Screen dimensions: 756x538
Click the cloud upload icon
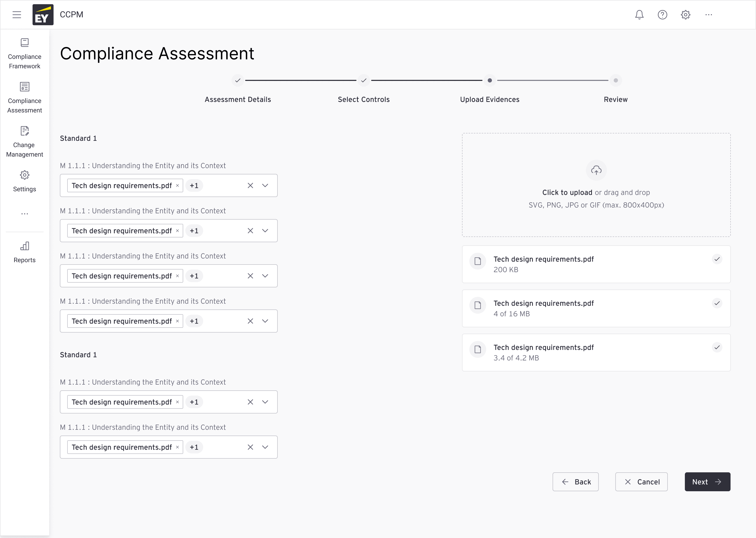tap(596, 170)
